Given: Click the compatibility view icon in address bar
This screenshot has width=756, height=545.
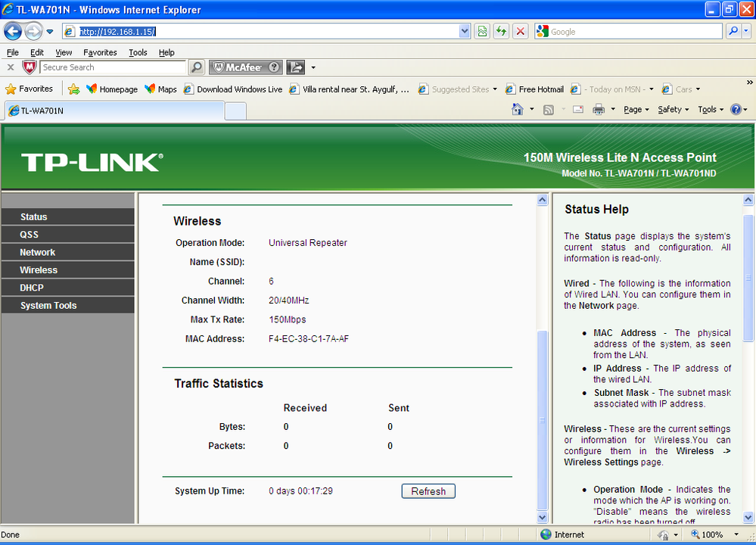Looking at the screenshot, I should click(x=482, y=31).
